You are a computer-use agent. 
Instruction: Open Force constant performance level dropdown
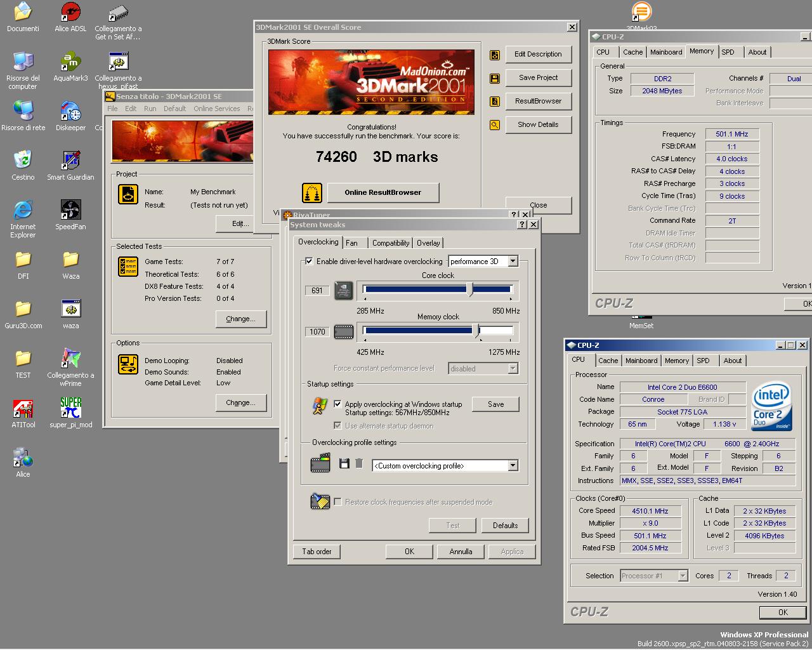513,368
